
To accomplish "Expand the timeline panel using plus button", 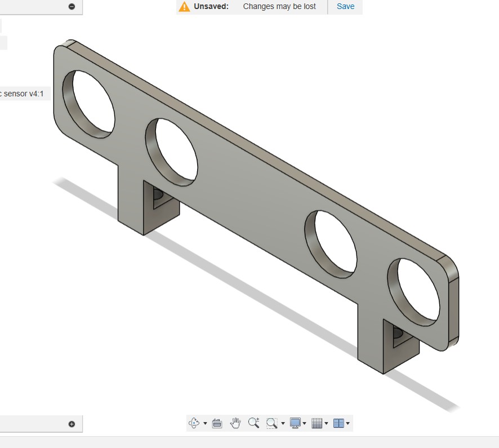I will tap(71, 423).
